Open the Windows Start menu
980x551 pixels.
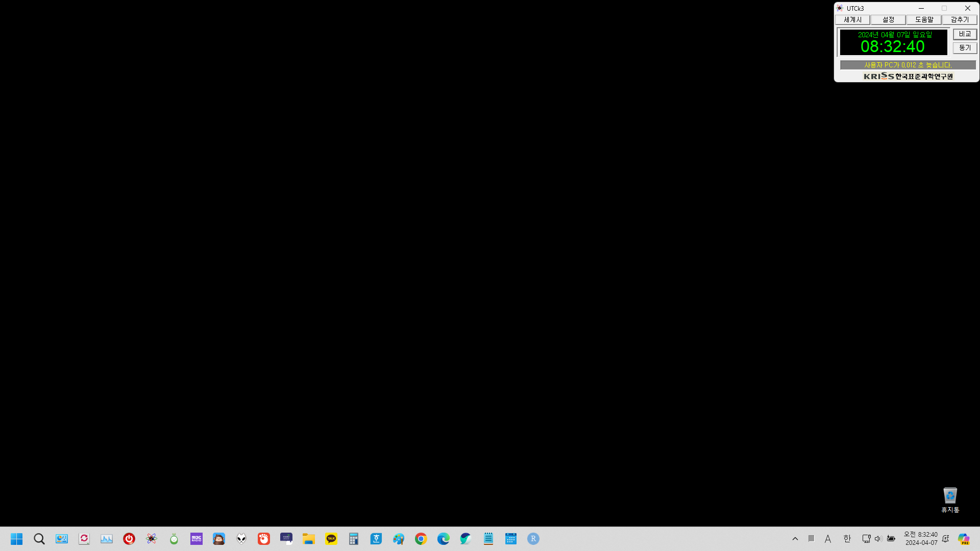(x=17, y=539)
